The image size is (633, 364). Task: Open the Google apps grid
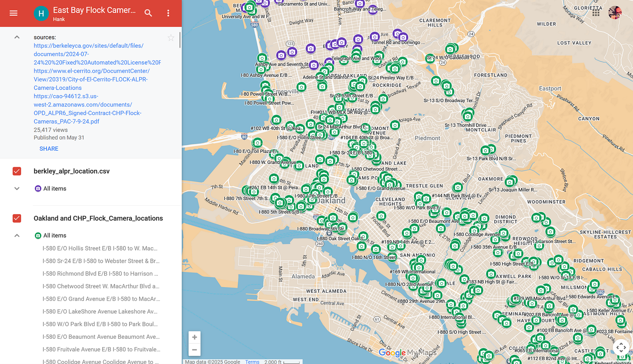tap(596, 13)
